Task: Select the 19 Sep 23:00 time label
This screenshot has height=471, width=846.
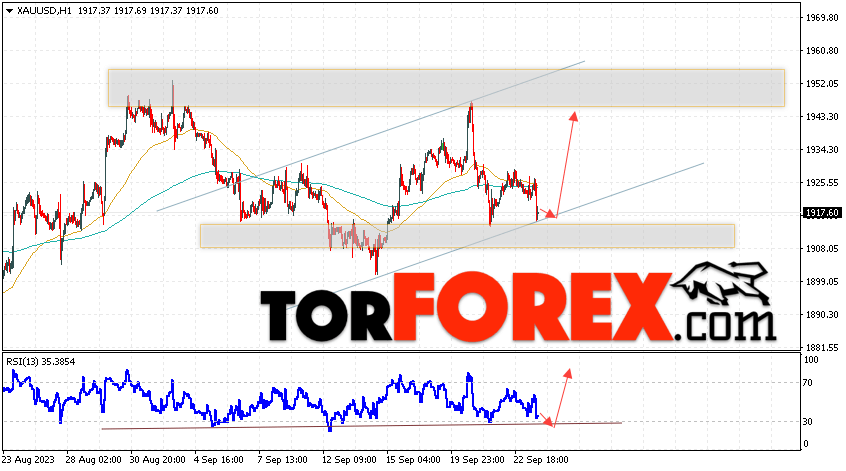Action: (477, 460)
